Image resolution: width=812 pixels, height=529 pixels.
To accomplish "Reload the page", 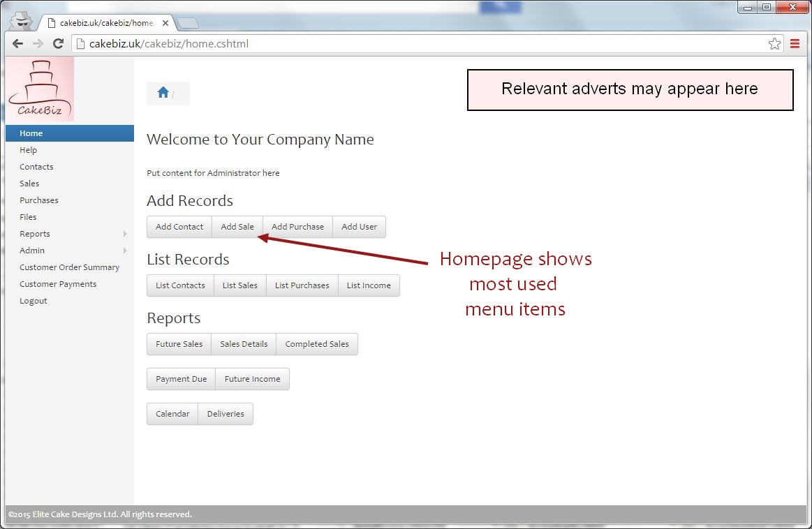I will click(59, 44).
